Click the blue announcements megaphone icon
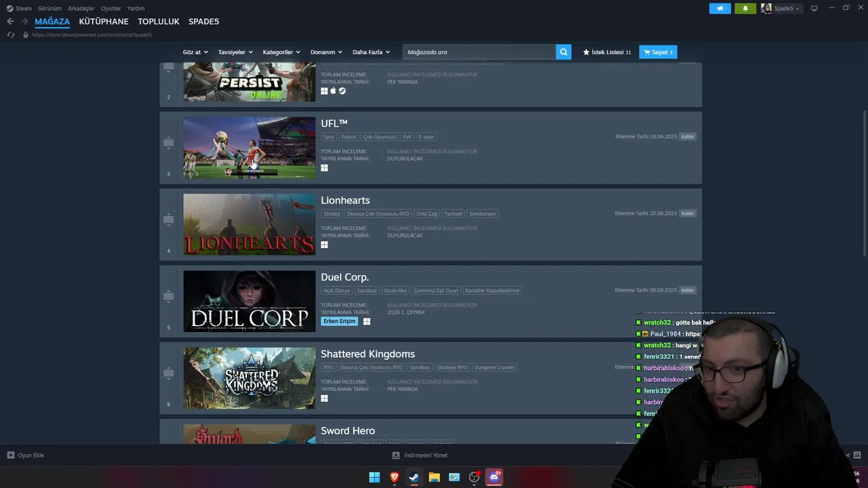 pyautogui.click(x=720, y=8)
